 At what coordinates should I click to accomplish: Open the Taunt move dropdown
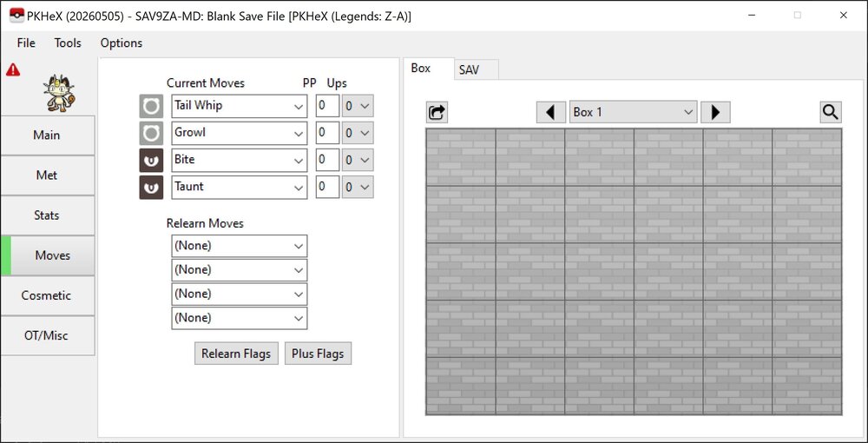pyautogui.click(x=240, y=188)
